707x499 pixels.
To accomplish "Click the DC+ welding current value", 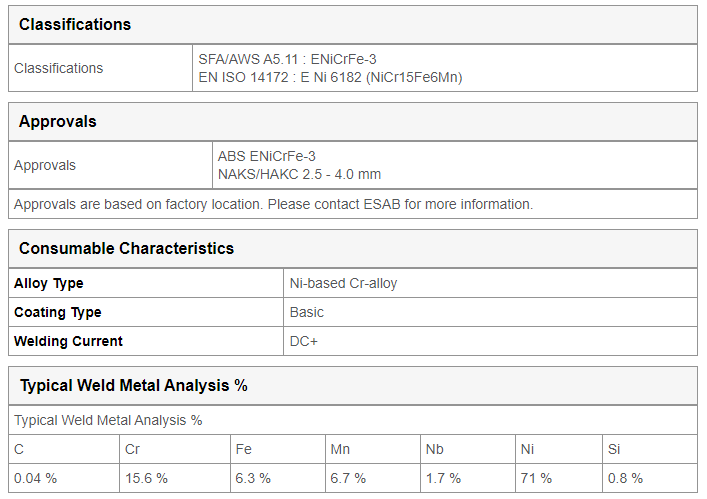I will [x=303, y=341].
